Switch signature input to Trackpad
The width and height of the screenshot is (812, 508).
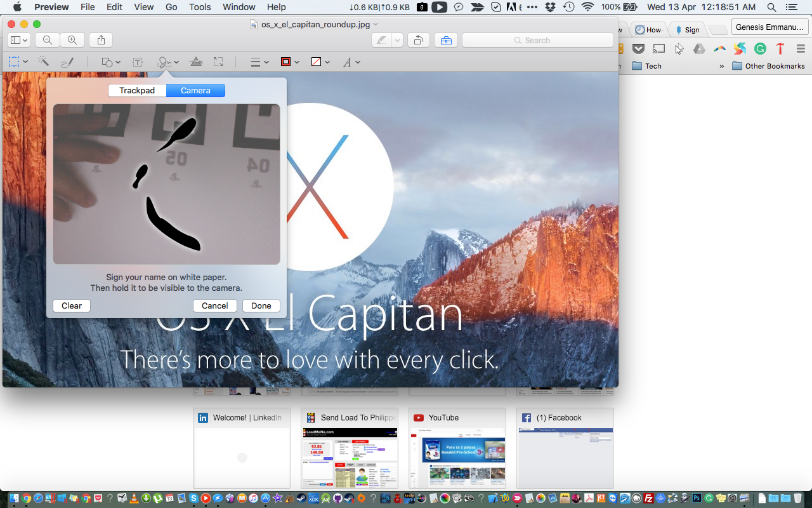[x=137, y=91]
